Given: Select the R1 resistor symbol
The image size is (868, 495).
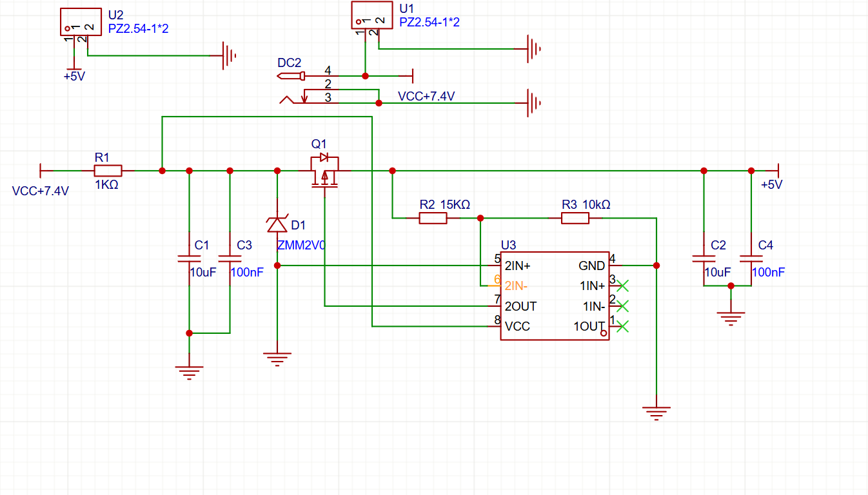Looking at the screenshot, I should point(108,171).
